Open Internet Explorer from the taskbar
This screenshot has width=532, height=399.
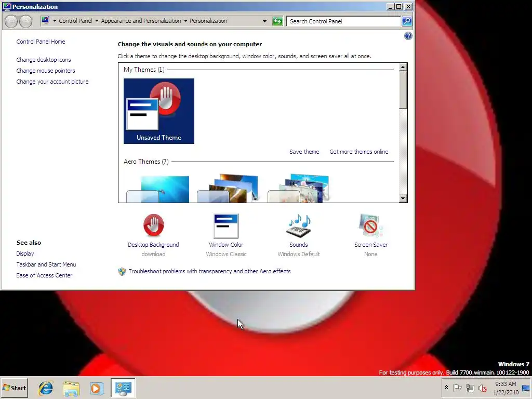pos(46,388)
